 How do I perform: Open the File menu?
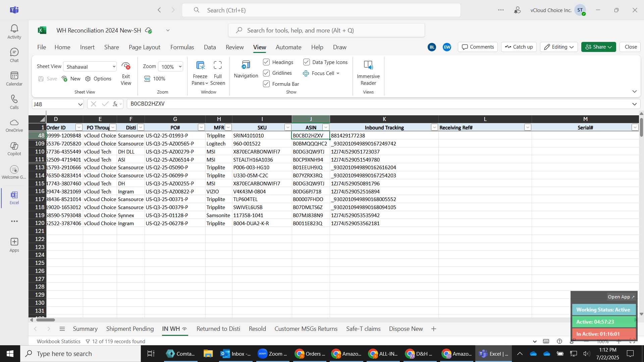(42, 47)
